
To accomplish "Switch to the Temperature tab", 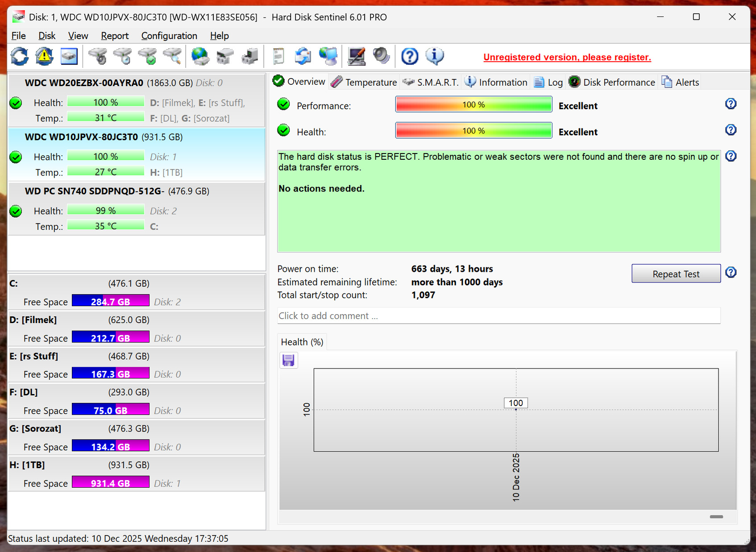I will (x=364, y=82).
